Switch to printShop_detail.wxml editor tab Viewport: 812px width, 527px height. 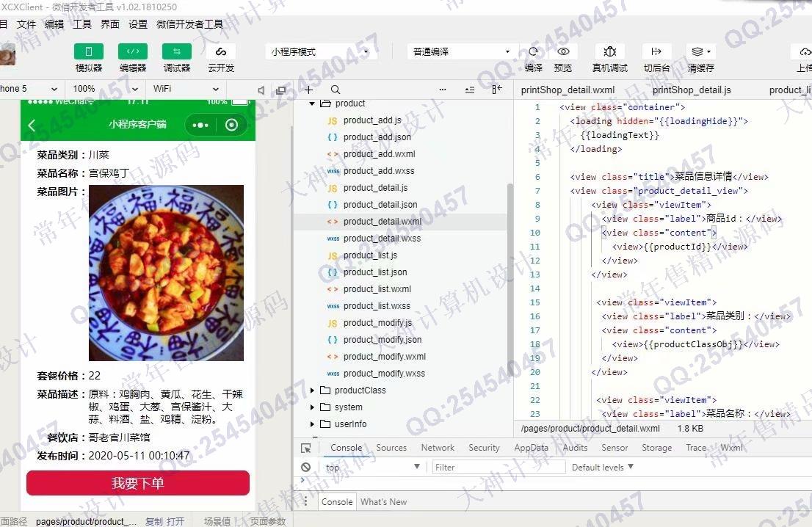coord(568,90)
